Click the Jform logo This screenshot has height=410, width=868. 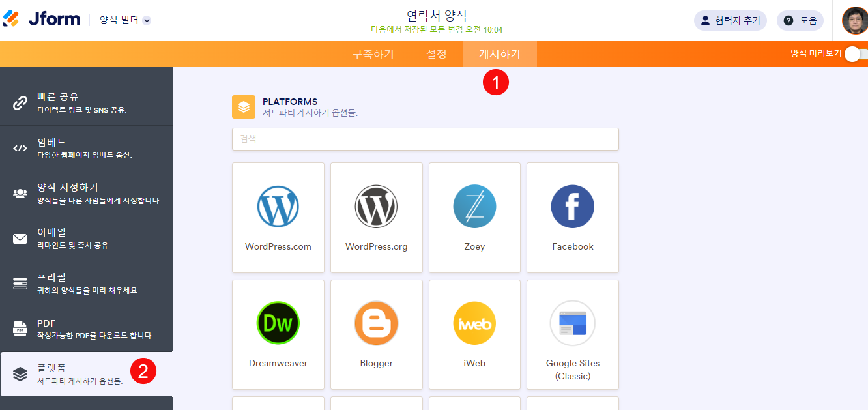pyautogui.click(x=42, y=19)
